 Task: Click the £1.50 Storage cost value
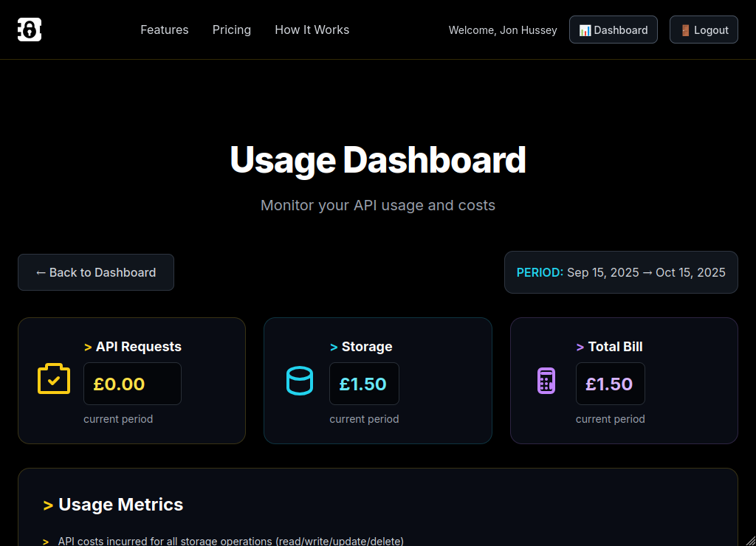click(x=364, y=384)
